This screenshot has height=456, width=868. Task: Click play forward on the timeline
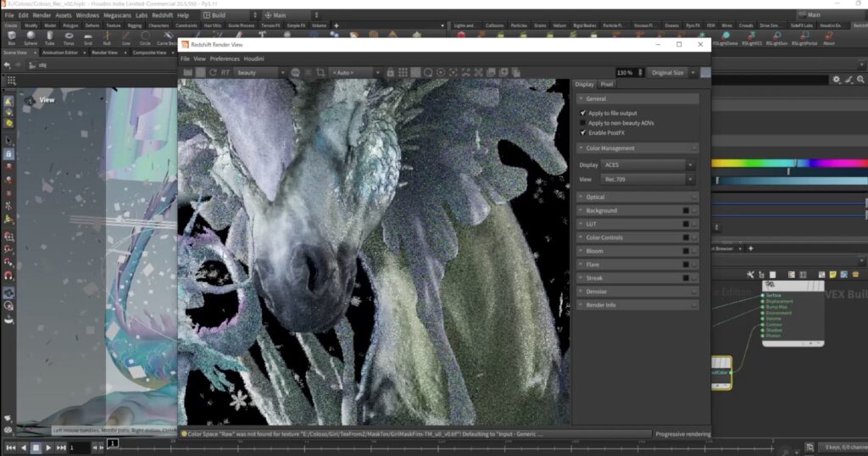[x=48, y=447]
